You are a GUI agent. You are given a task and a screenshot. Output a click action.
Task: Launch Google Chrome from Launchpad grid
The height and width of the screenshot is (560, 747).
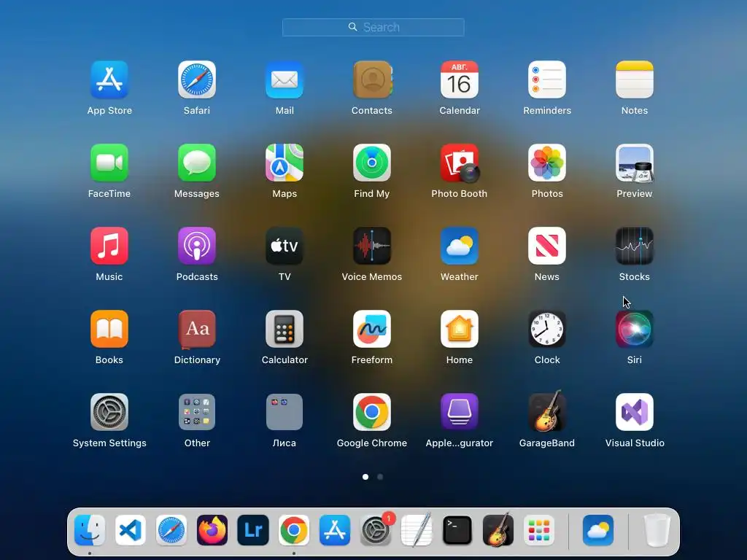click(x=372, y=412)
